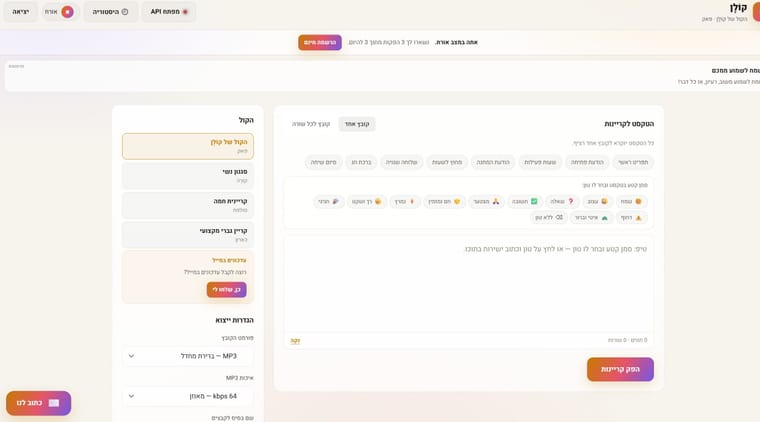This screenshot has width=760, height=422.
Task: Open History with the clock icon (היסטוריה)
Action: [x=111, y=12]
